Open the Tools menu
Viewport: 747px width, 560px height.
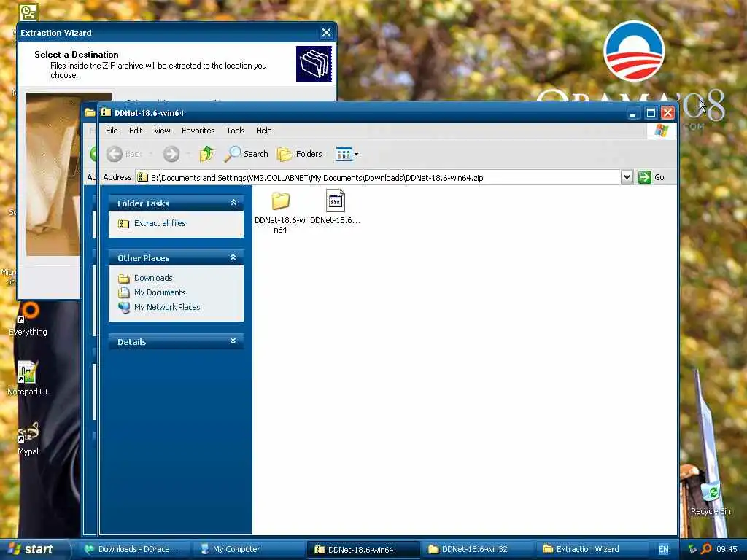(x=236, y=131)
